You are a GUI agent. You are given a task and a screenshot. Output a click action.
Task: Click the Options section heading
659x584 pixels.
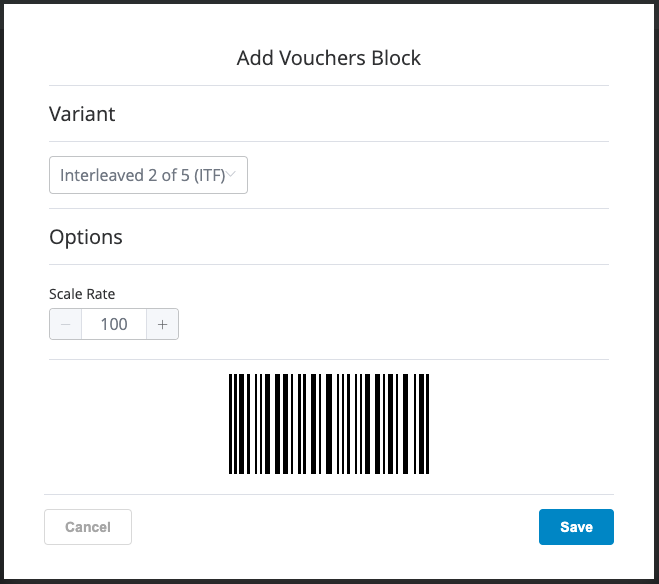(86, 237)
